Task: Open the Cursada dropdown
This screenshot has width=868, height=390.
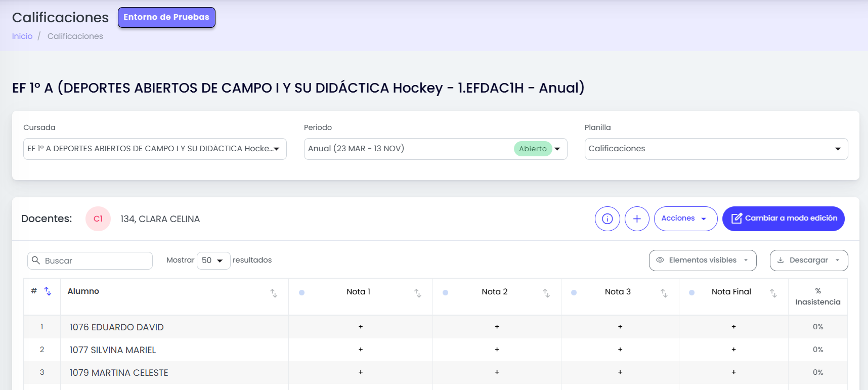Action: click(x=155, y=149)
